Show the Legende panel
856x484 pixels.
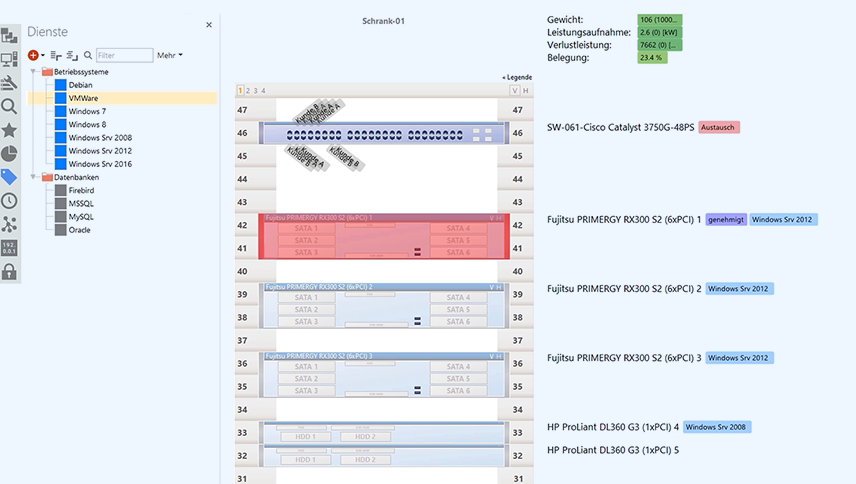coord(517,77)
